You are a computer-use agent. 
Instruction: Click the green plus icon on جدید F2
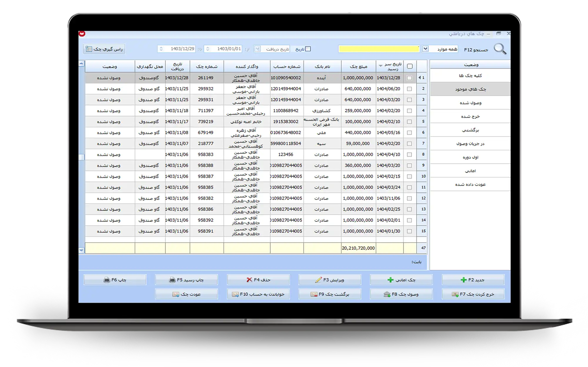point(464,280)
